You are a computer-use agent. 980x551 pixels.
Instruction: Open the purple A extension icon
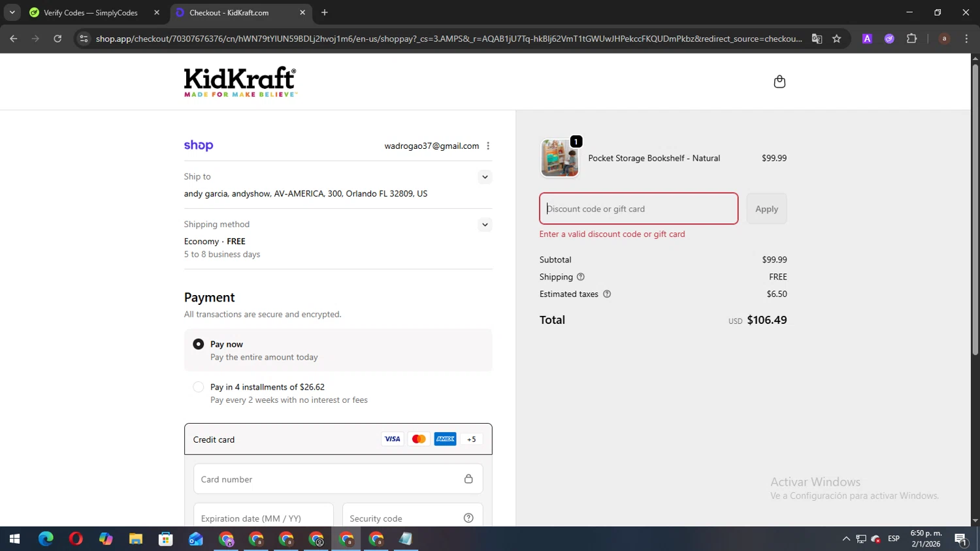pyautogui.click(x=867, y=39)
